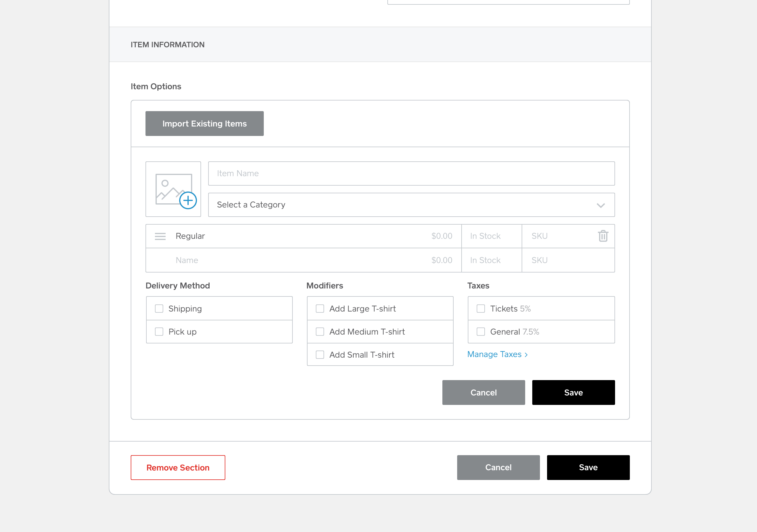Click the blue plus circle on image
757x532 pixels.
pos(188,200)
